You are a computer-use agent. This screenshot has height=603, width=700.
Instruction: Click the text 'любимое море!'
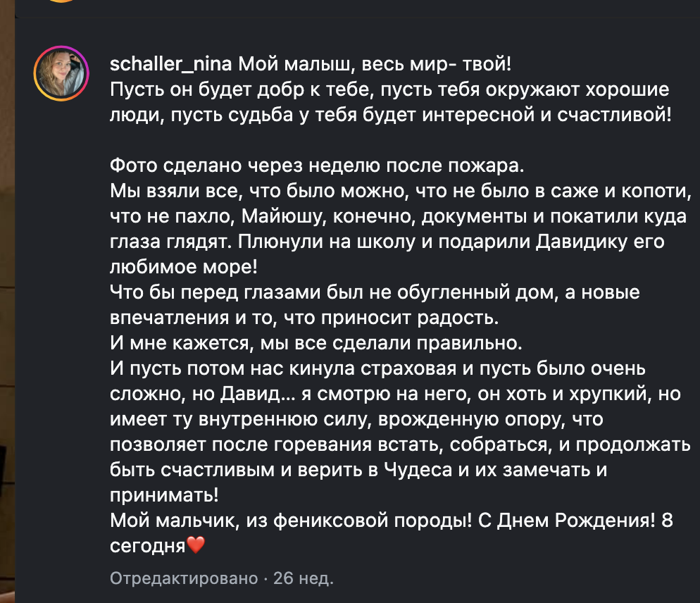click(x=184, y=267)
